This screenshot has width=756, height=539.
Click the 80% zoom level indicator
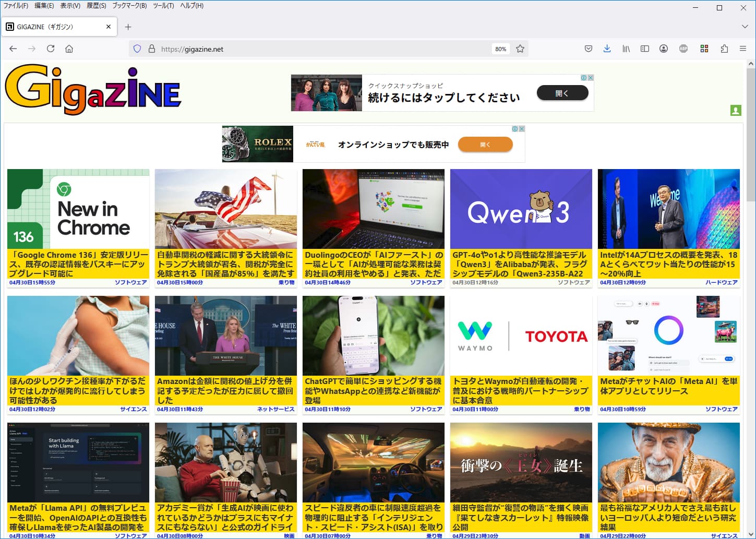tap(501, 49)
